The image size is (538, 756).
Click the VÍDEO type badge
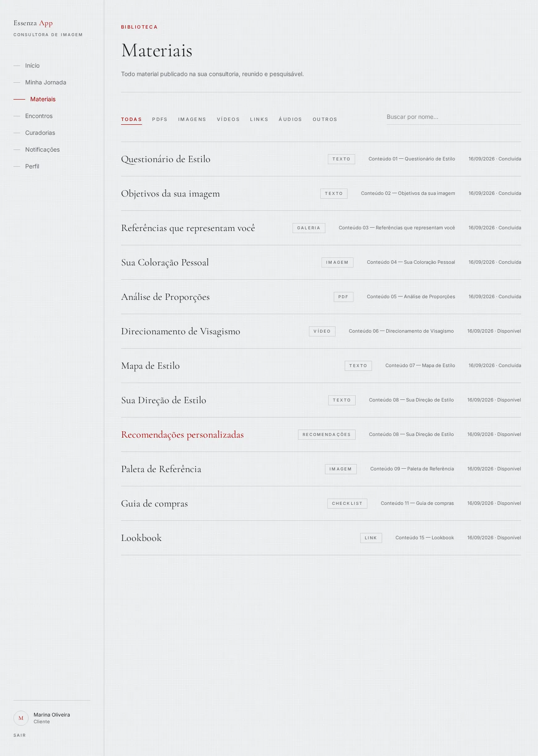tap(322, 331)
